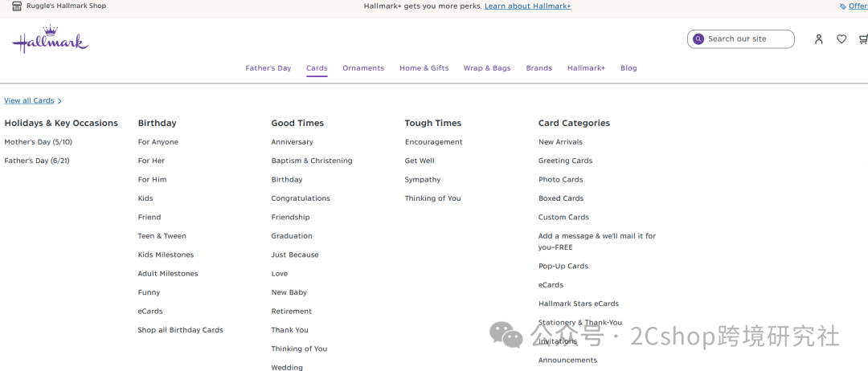Open the Father's Day menu
Viewport: 868px width, 371px height.
268,68
